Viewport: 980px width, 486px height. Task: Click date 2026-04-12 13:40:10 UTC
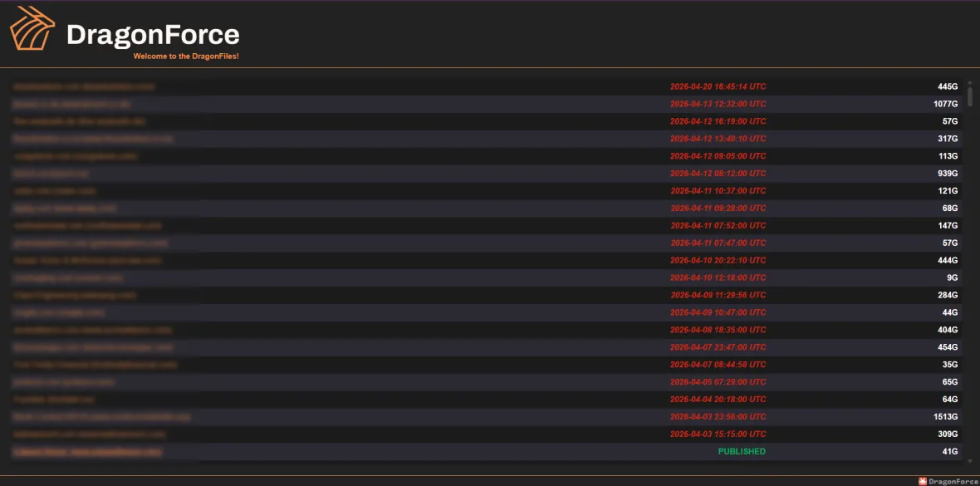tap(718, 139)
